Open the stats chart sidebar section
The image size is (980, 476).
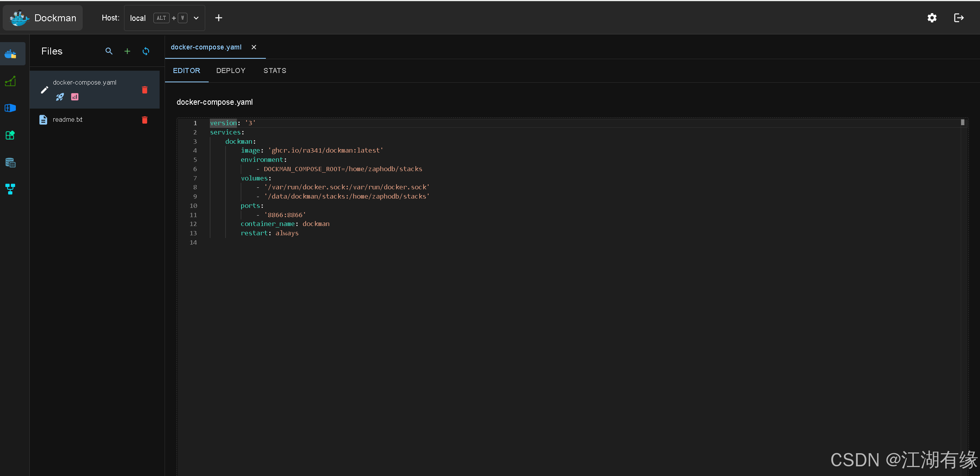point(10,81)
